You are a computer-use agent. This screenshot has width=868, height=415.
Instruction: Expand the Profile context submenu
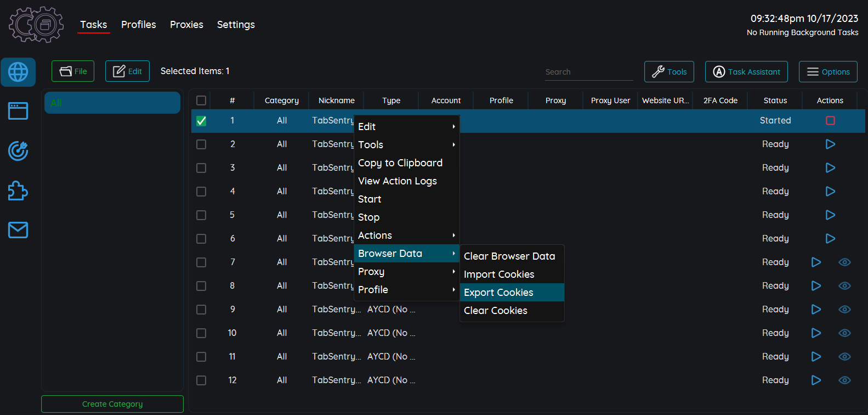(406, 289)
